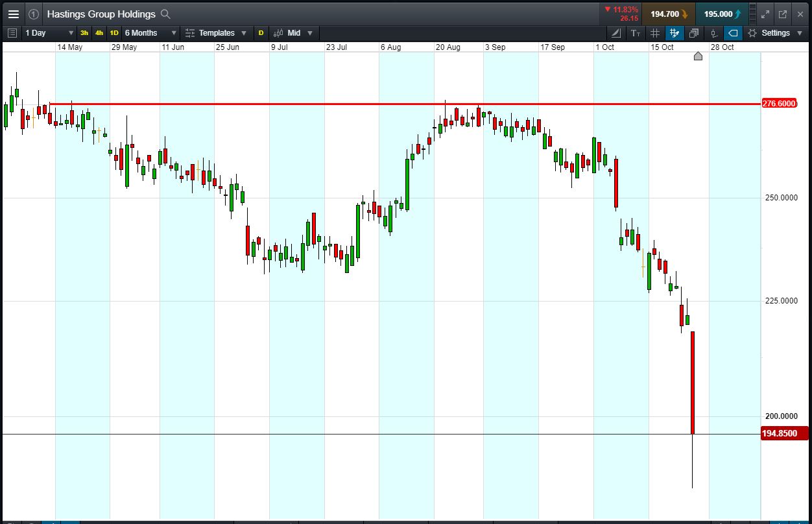Screen dimensions: 812x524
Task: Click the 14 May date label
Action: click(70, 47)
